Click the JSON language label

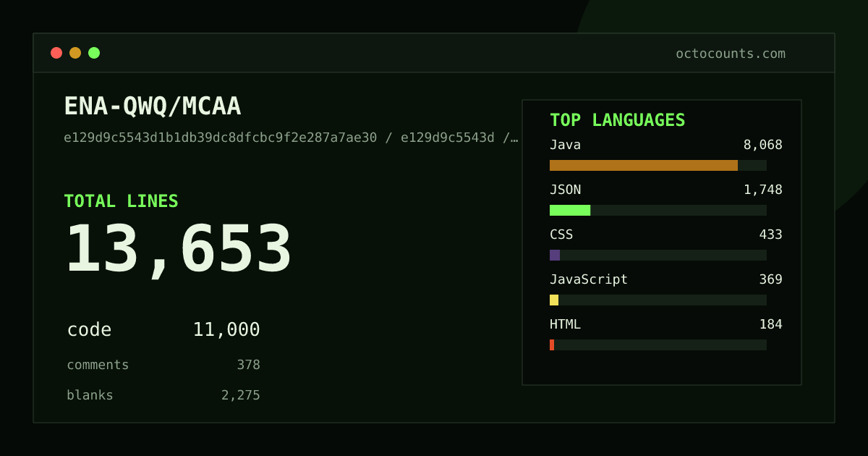click(565, 190)
